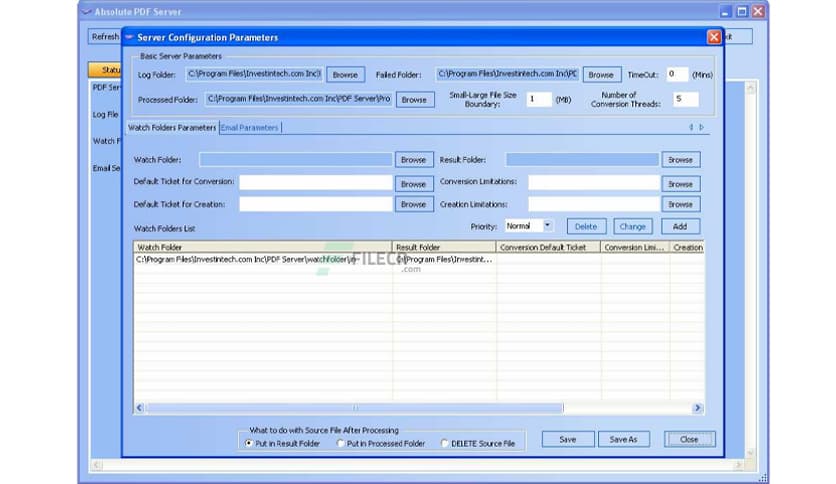The height and width of the screenshot is (484, 836).
Task: Browse for the Processed Folder
Action: coord(414,100)
